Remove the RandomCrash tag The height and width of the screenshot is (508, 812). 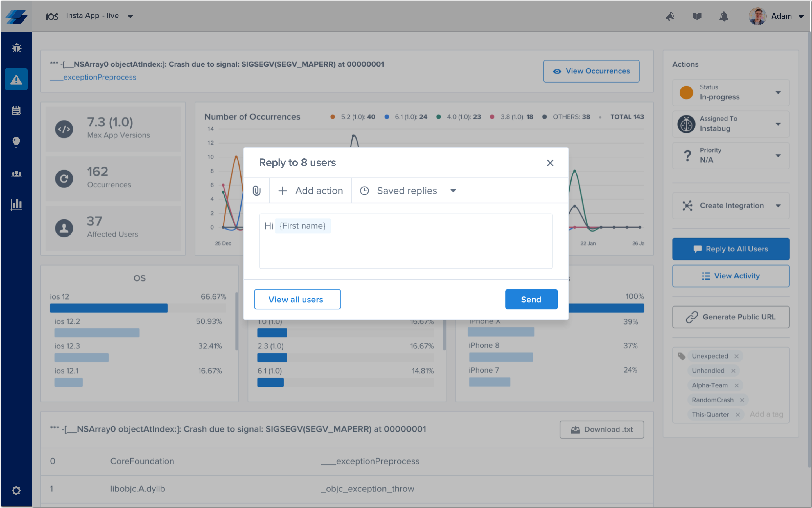[742, 400]
